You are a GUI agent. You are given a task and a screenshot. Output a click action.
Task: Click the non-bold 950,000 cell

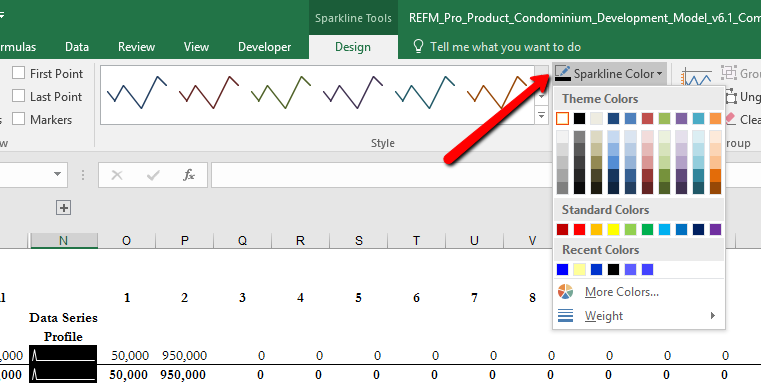coord(184,356)
